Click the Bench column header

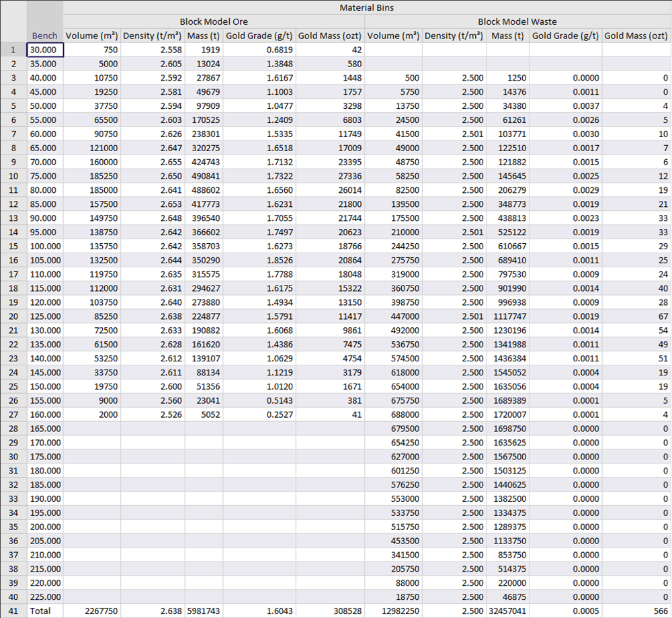pyautogui.click(x=45, y=36)
